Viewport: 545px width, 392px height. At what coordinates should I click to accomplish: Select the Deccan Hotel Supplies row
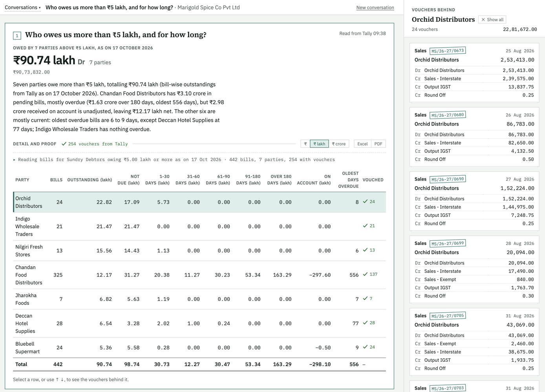[199, 323]
